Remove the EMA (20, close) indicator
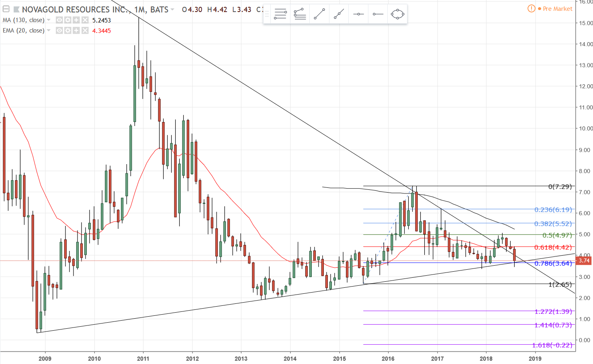This screenshot has height=364, width=593. (85, 31)
